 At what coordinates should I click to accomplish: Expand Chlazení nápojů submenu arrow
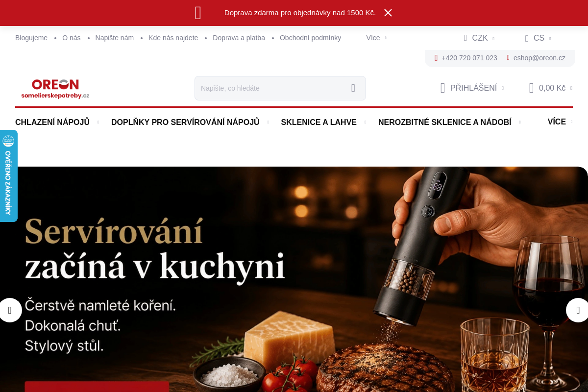point(98,122)
